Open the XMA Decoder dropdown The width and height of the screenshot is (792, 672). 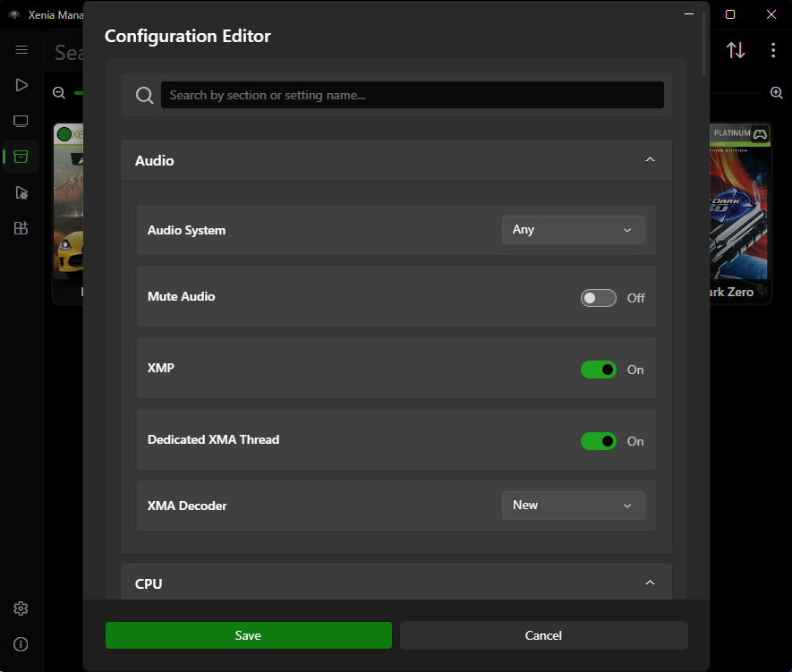tap(574, 506)
